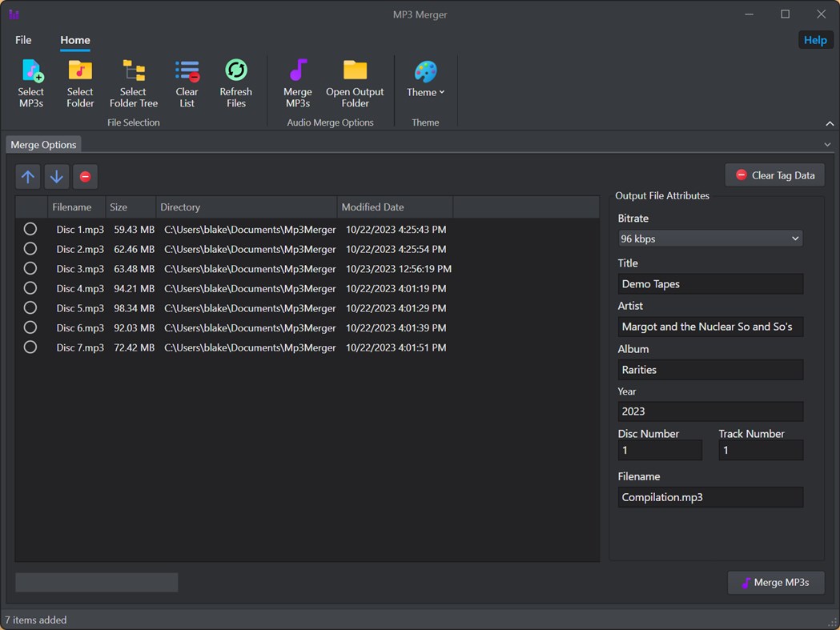The height and width of the screenshot is (630, 840).
Task: Click the move-track-up arrow icon
Action: 27,176
